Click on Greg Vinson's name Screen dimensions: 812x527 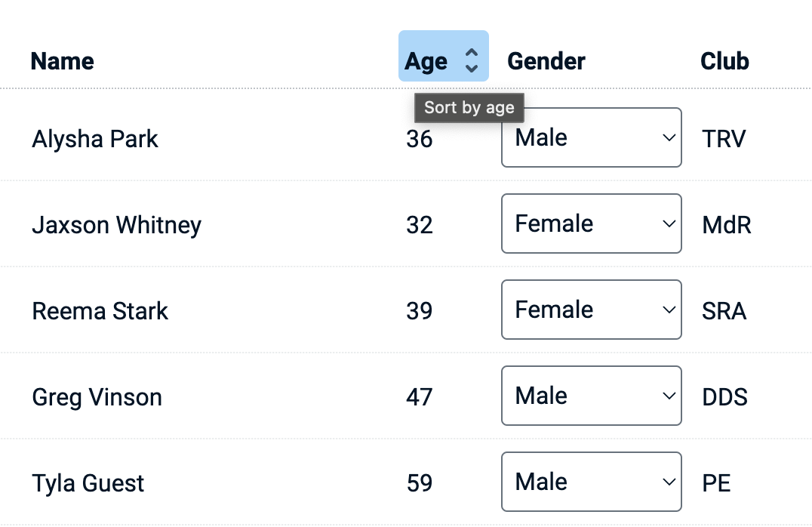[x=97, y=397]
